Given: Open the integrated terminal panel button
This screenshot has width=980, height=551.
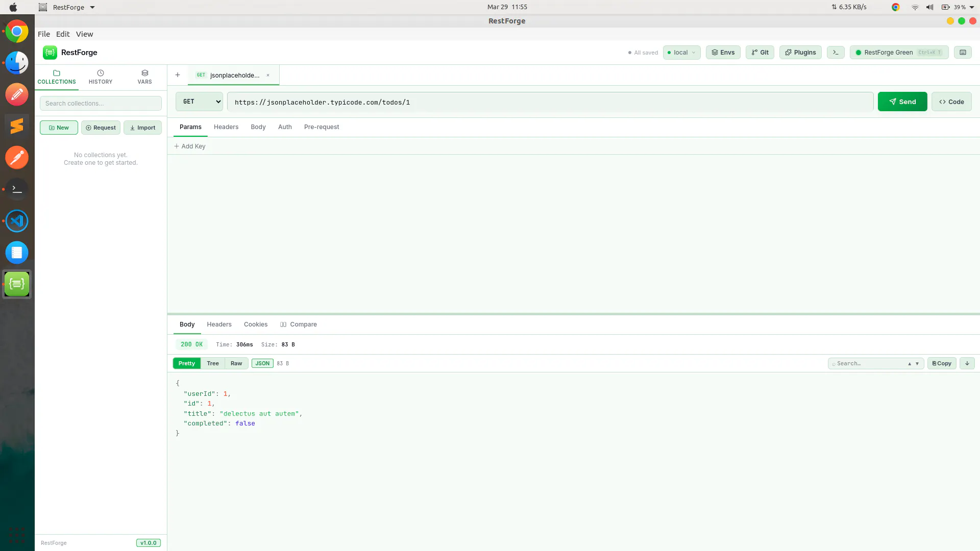Looking at the screenshot, I should pyautogui.click(x=836, y=53).
